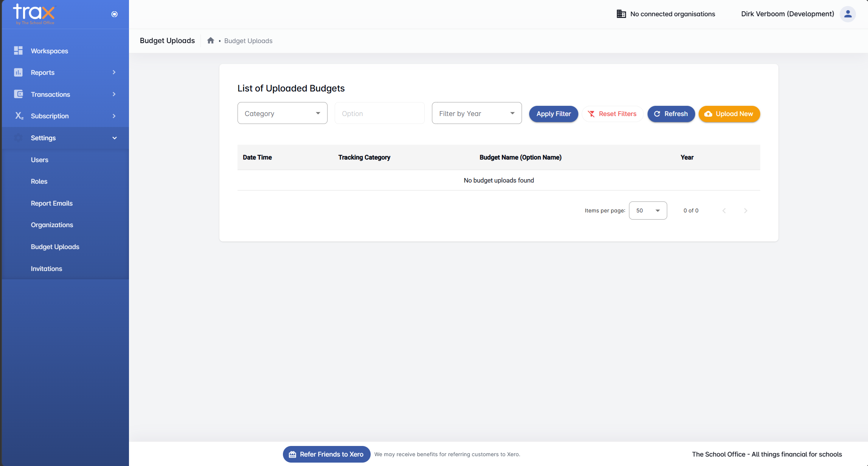Click the previous page arrow

click(724, 211)
